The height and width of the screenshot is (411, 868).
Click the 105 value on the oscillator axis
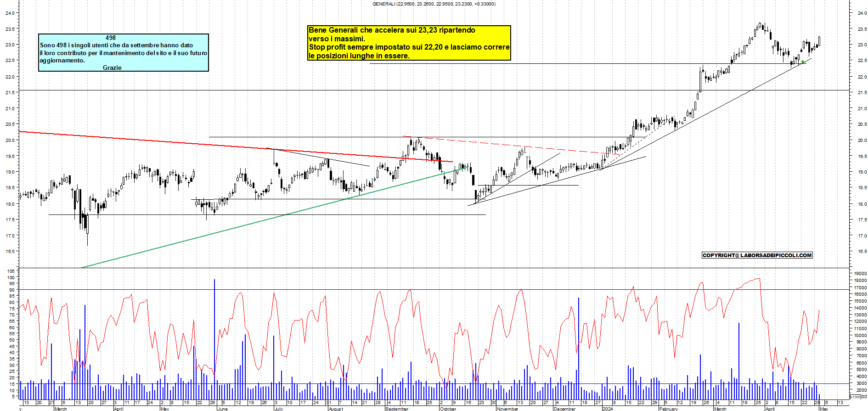tap(11, 271)
